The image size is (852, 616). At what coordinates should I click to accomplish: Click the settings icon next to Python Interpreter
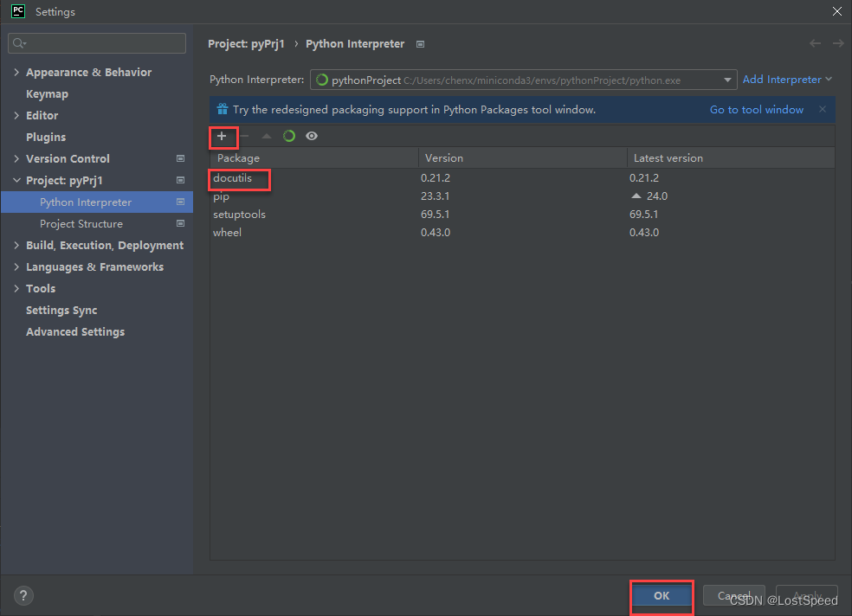pyautogui.click(x=180, y=202)
